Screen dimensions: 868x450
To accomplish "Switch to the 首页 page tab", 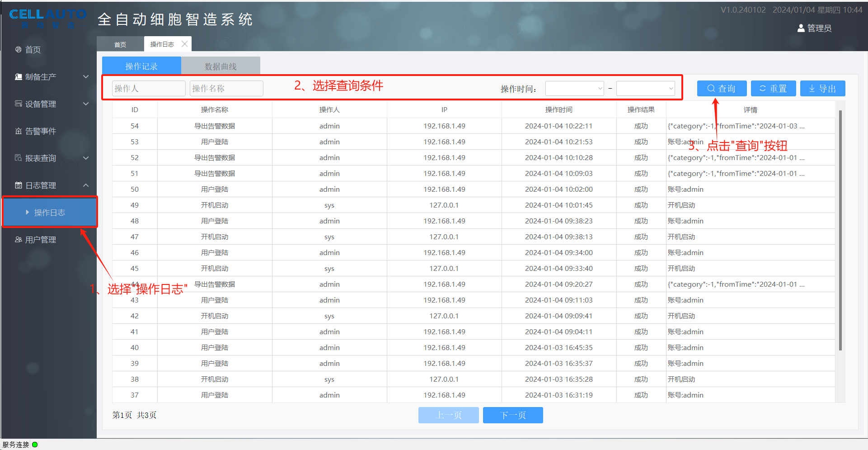I will coord(120,44).
